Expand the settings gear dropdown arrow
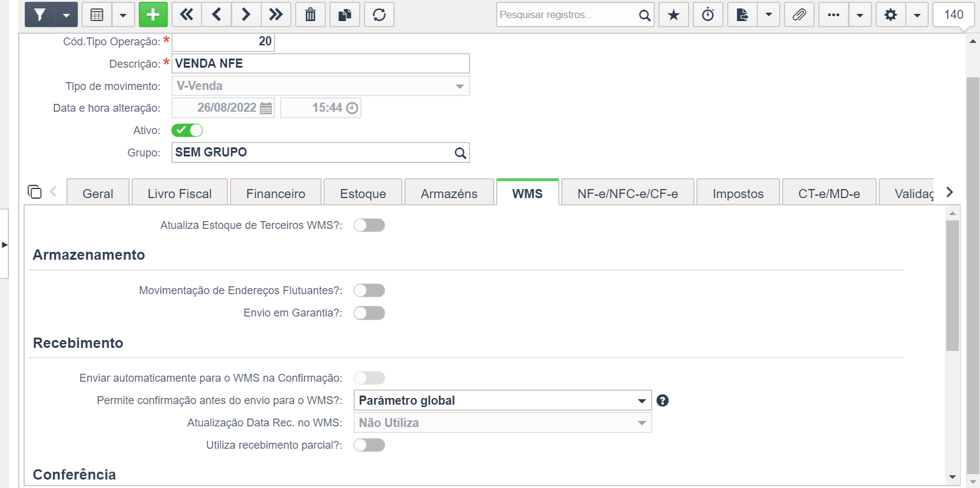 917,14
